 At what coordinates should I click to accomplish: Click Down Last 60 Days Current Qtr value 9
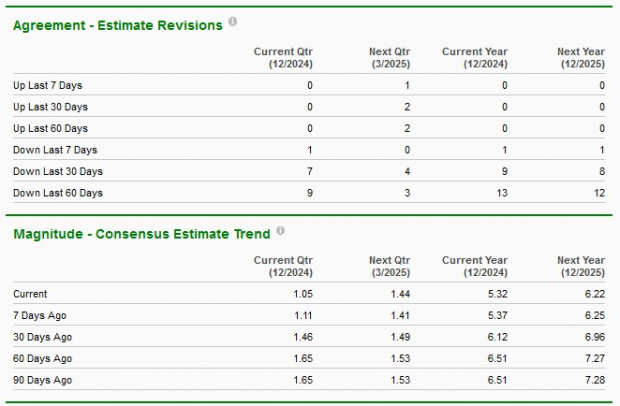pyautogui.click(x=310, y=193)
